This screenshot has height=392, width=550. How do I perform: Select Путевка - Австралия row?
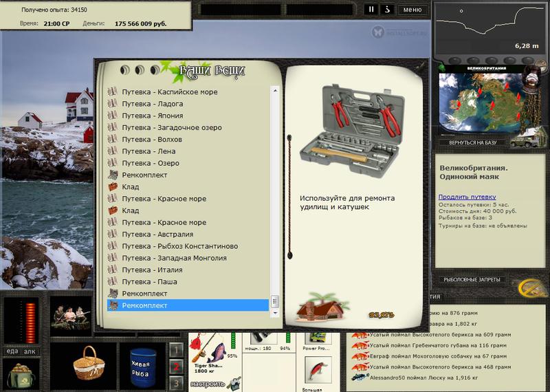click(188, 235)
